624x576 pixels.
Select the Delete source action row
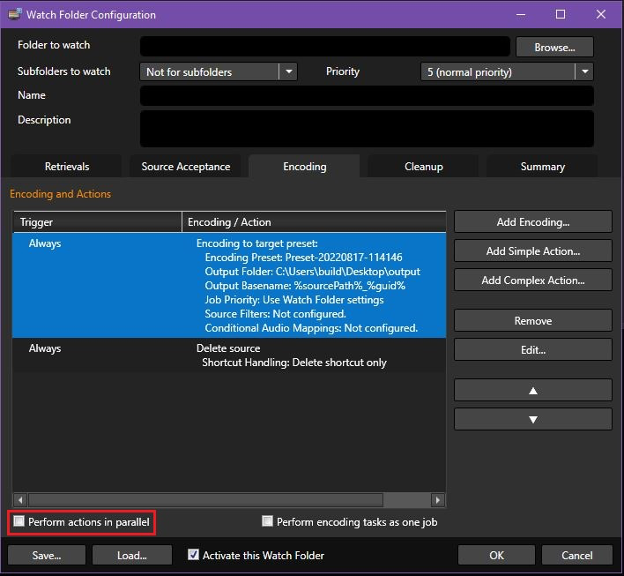(229, 355)
